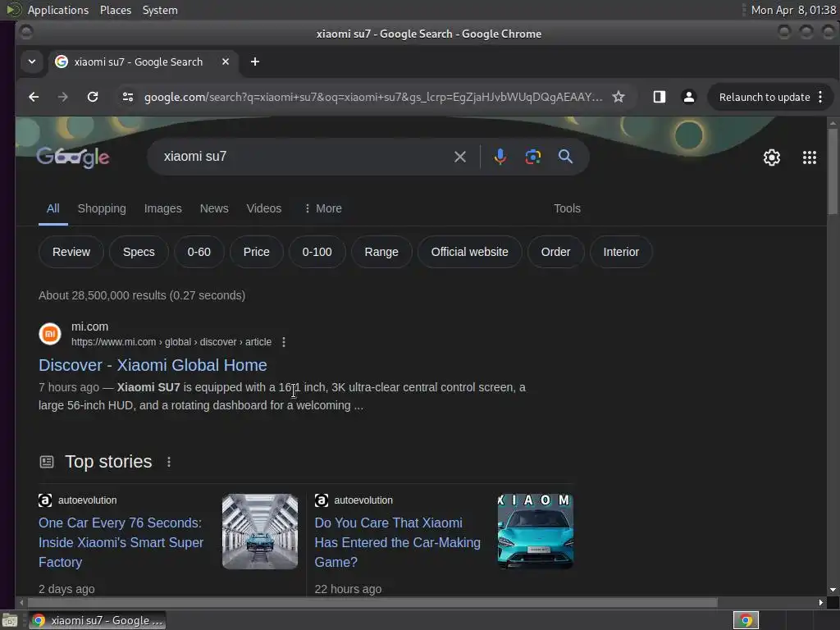Open new tab with plus button
This screenshot has width=840, height=630.
click(x=255, y=62)
